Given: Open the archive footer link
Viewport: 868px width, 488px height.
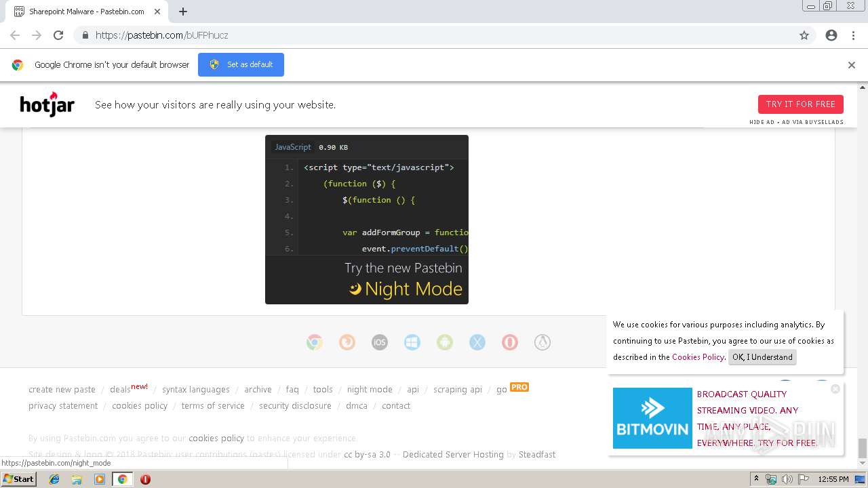Looking at the screenshot, I should 258,390.
